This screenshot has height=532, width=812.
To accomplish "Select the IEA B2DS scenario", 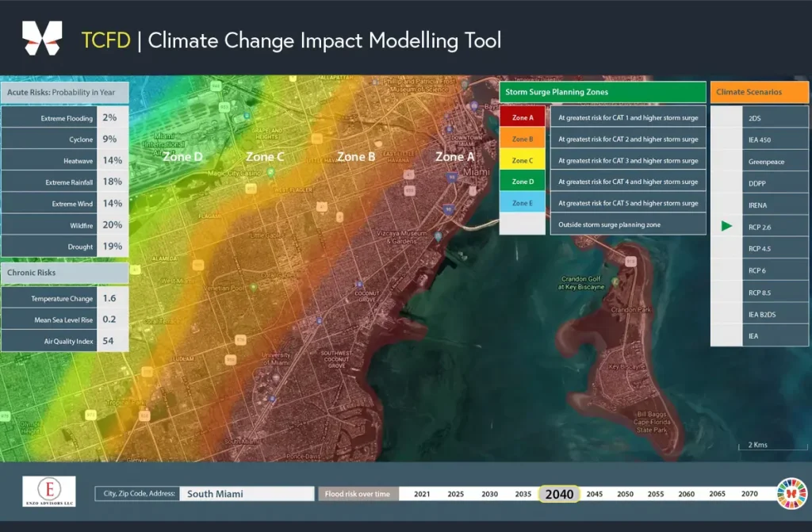I will pos(776,315).
